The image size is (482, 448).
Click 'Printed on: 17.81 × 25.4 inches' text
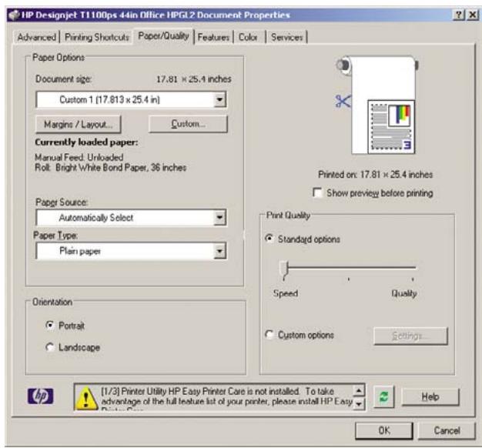375,175
